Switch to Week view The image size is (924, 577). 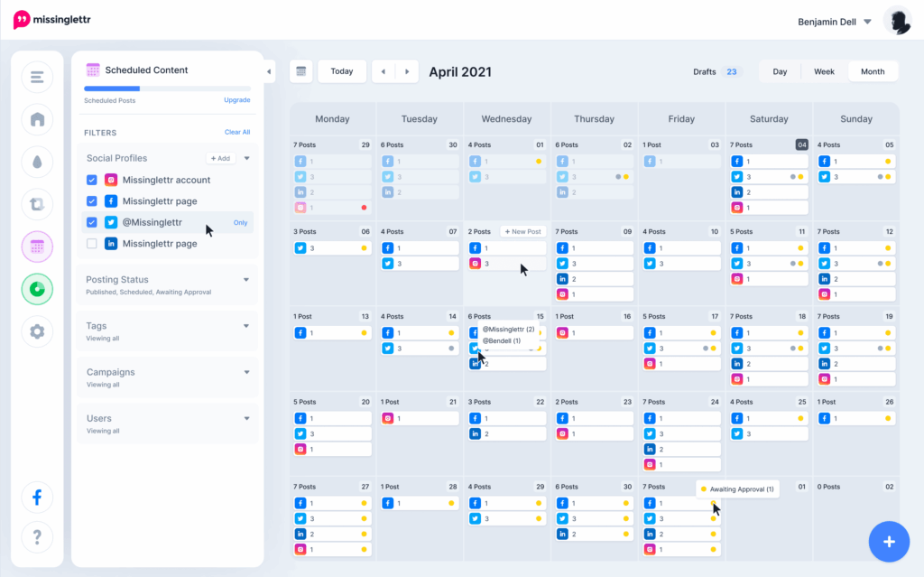(x=824, y=70)
